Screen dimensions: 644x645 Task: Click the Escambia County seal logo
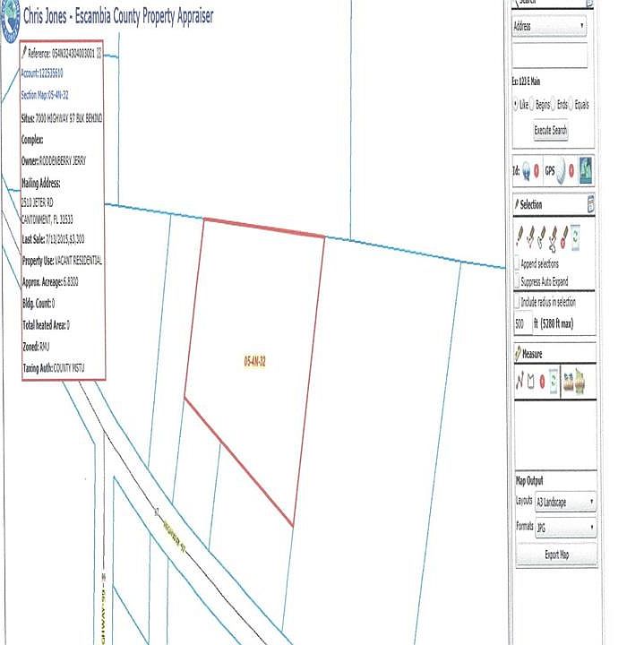point(10,21)
